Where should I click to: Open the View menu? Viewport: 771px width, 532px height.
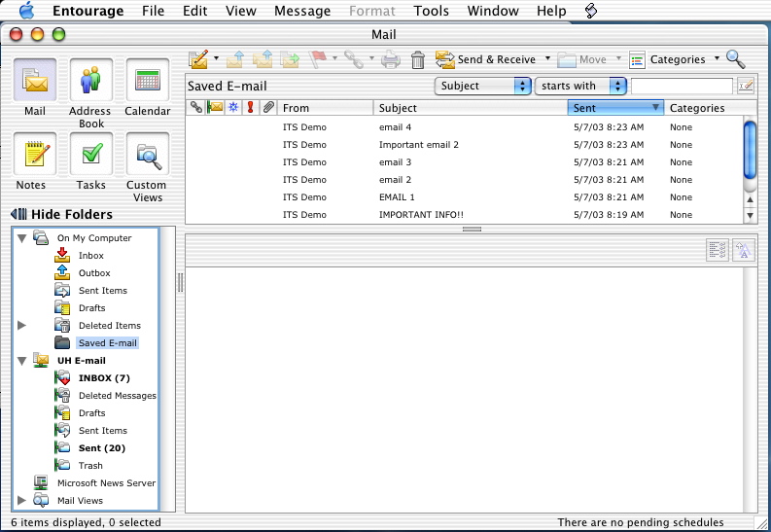click(x=240, y=11)
